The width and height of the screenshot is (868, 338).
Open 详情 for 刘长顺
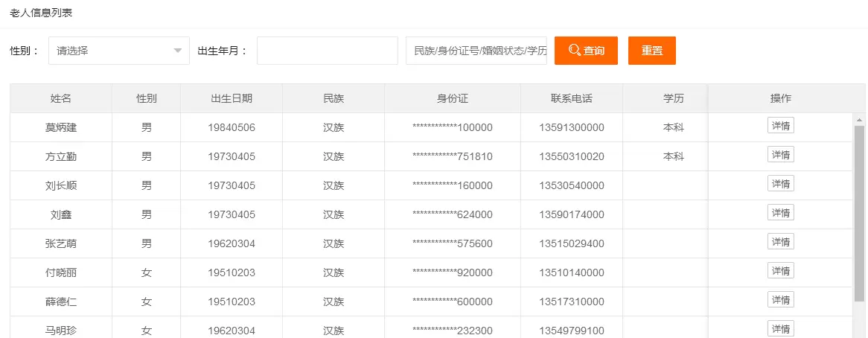point(781,184)
